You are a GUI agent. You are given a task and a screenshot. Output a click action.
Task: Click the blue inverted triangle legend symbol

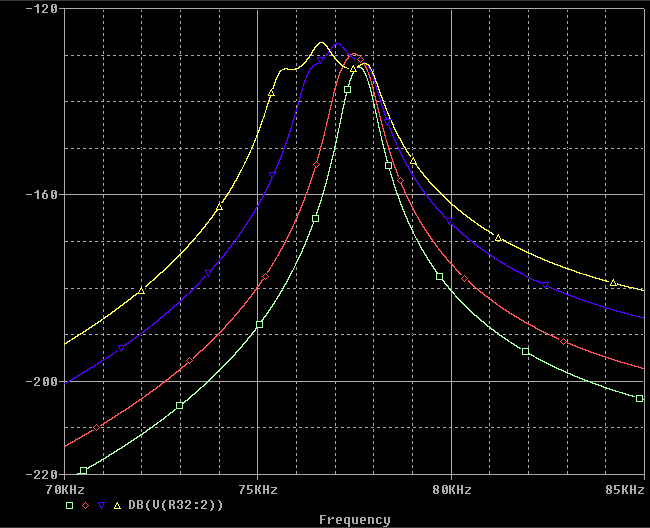pos(101,505)
